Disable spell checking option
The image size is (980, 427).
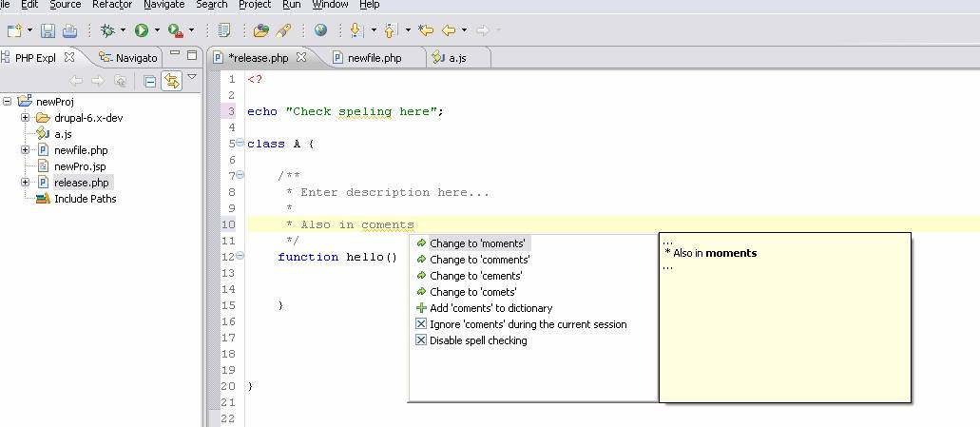tap(477, 340)
